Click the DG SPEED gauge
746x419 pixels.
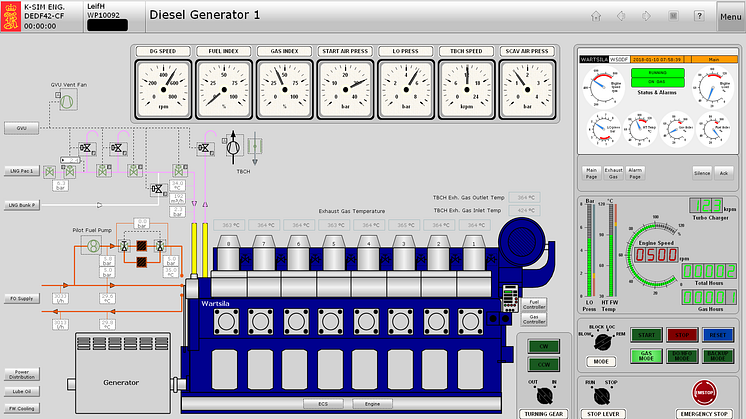(x=163, y=89)
